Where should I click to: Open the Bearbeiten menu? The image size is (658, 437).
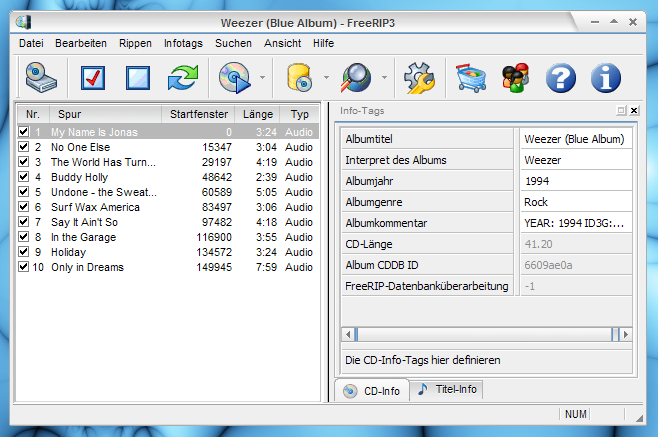coord(81,43)
